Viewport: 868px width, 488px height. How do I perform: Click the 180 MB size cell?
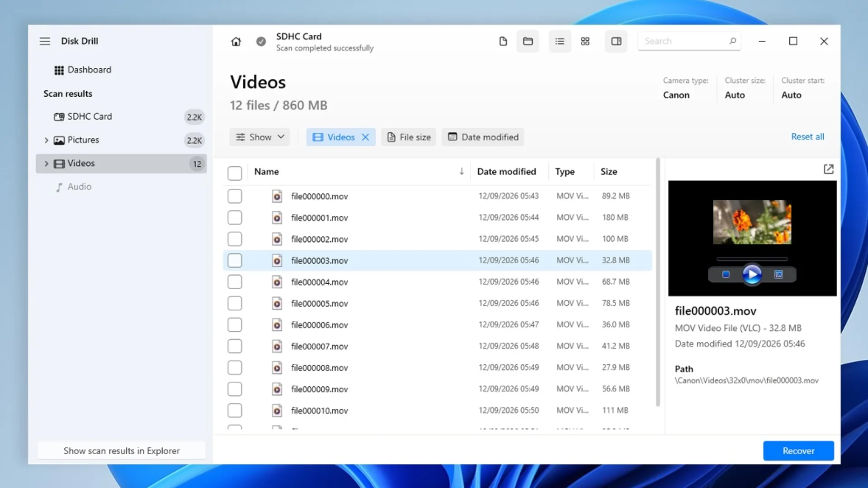click(615, 217)
